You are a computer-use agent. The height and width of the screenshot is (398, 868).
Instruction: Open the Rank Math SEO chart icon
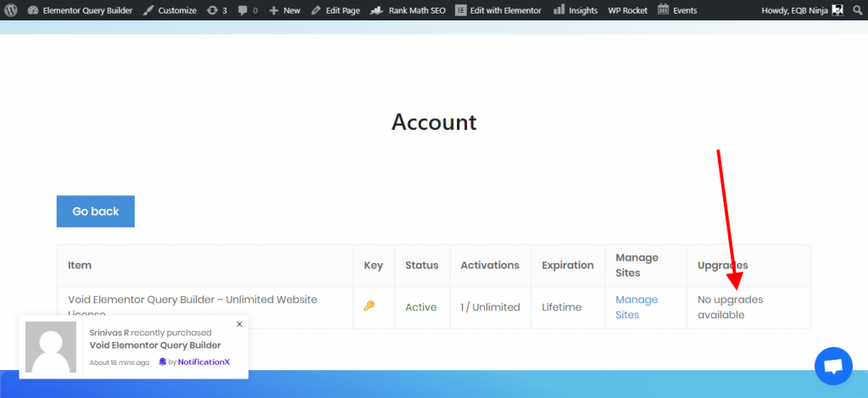pos(377,10)
